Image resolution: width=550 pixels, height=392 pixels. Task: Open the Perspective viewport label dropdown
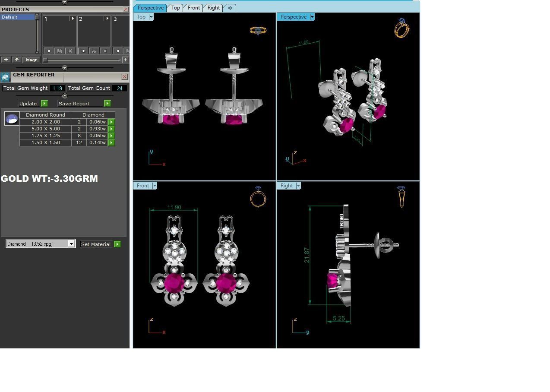point(312,17)
